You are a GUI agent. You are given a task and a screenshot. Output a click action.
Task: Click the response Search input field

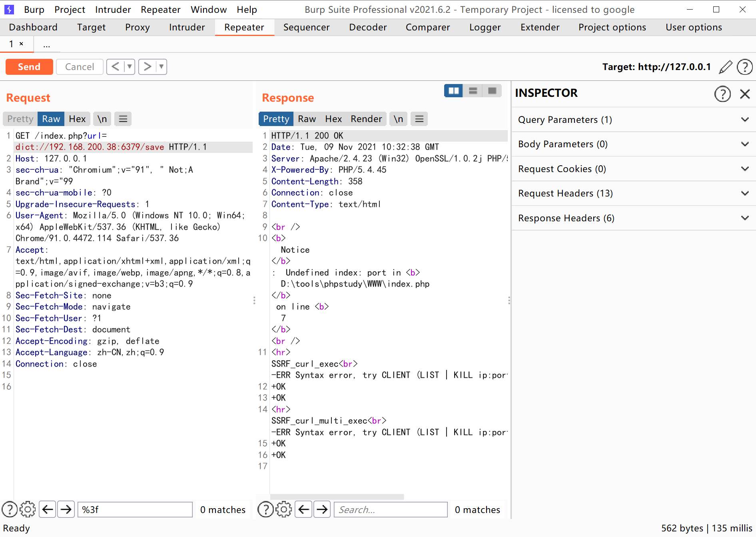click(390, 509)
